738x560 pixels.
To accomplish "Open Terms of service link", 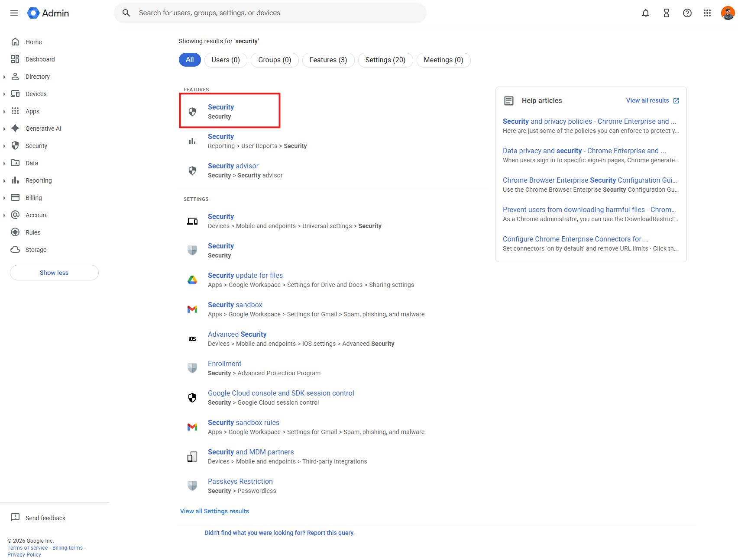I will [x=28, y=548].
